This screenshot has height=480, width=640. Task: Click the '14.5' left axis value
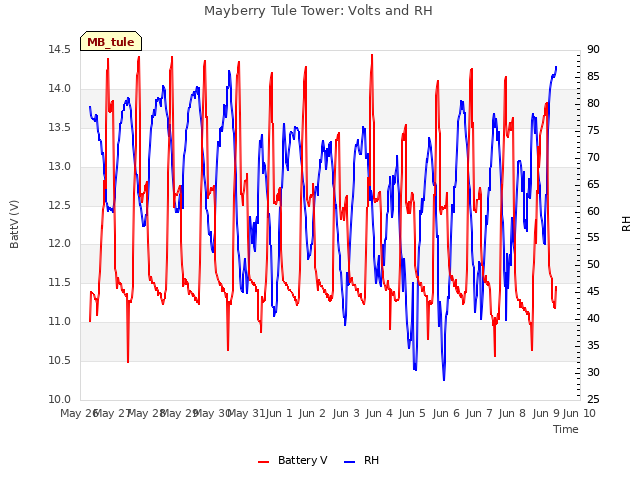pos(59,49)
